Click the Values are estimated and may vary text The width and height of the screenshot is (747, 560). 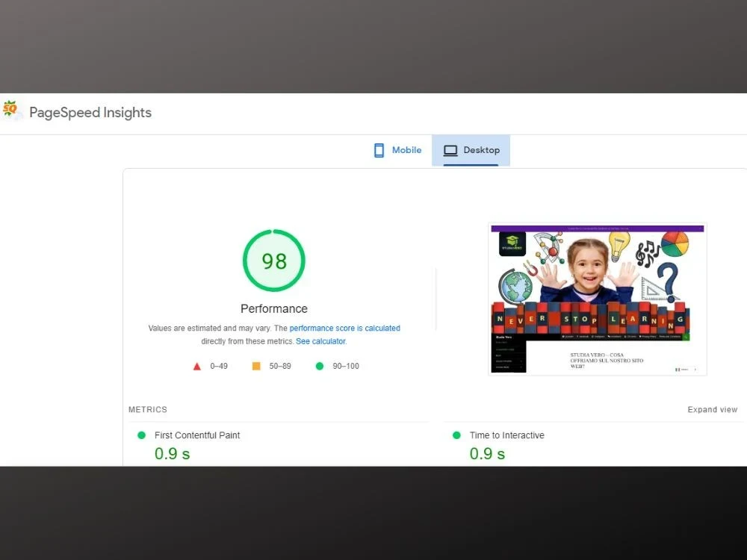(x=210, y=328)
